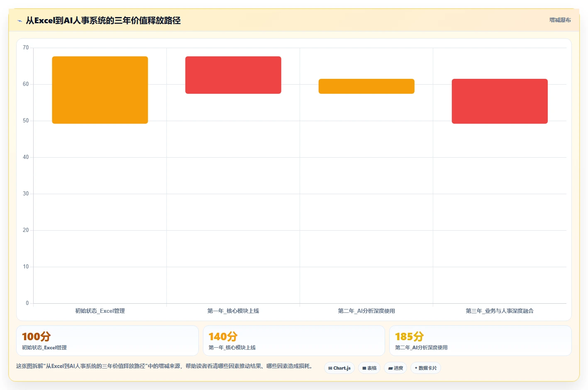Click x-axis label 第二年_AI分析深度使用
Image resolution: width=588 pixels, height=390 pixels.
point(366,311)
